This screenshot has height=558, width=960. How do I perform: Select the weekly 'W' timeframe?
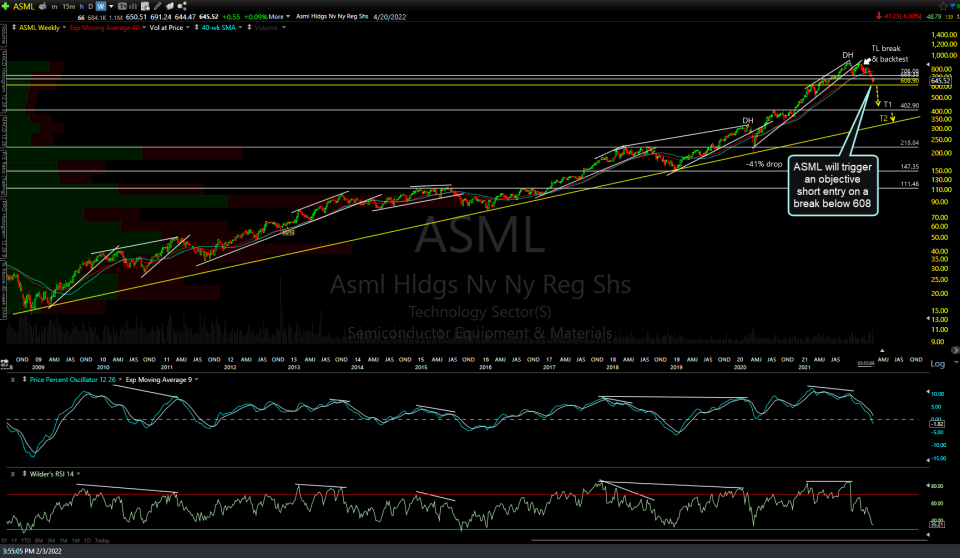click(101, 6)
